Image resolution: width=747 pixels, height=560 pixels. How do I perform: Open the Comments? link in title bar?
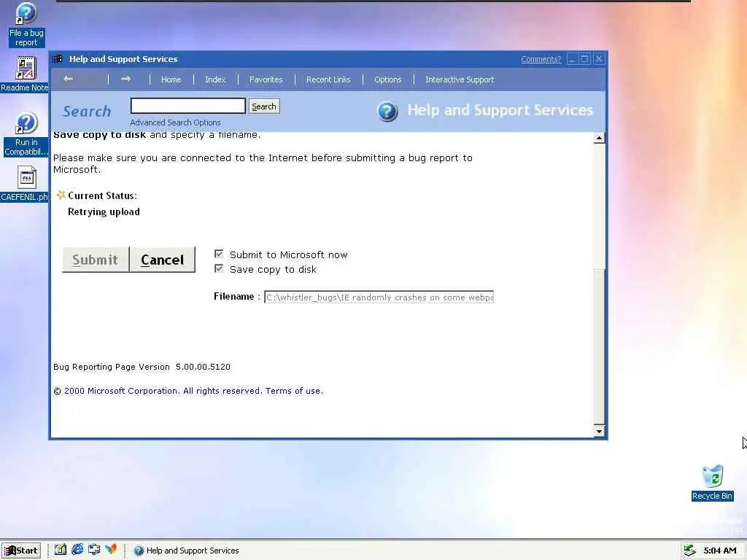(541, 59)
